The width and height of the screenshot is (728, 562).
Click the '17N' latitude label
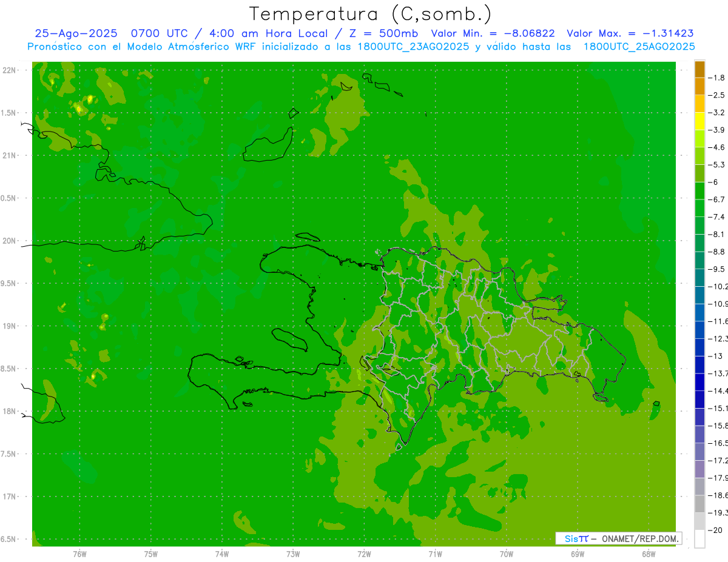pyautogui.click(x=9, y=497)
